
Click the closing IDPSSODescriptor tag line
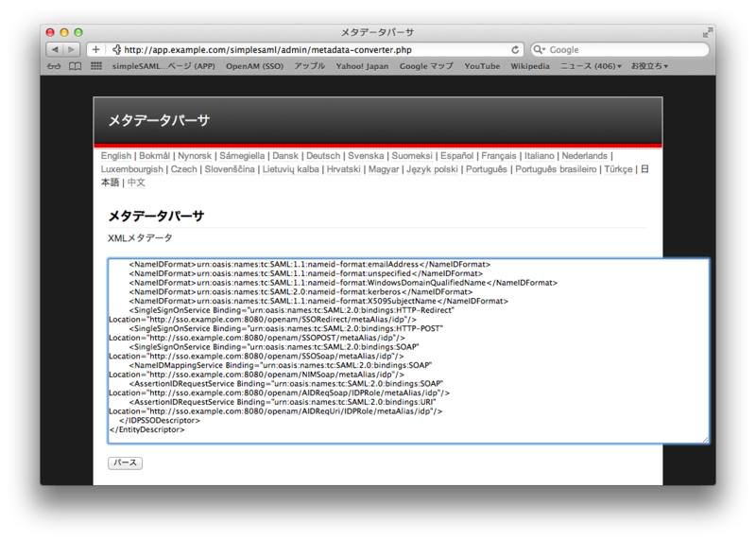pyautogui.click(x=159, y=420)
